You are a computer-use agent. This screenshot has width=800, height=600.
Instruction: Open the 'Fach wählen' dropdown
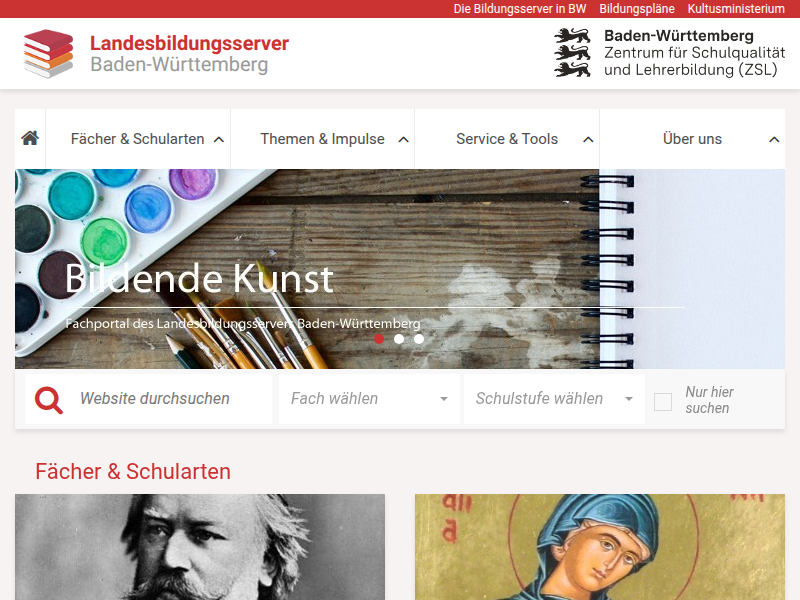point(369,398)
